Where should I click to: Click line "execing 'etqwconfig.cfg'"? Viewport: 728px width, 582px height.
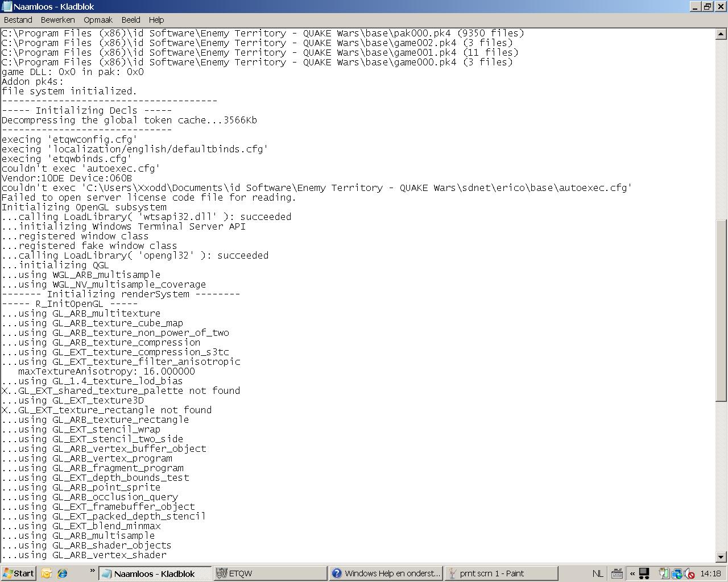[x=69, y=139]
